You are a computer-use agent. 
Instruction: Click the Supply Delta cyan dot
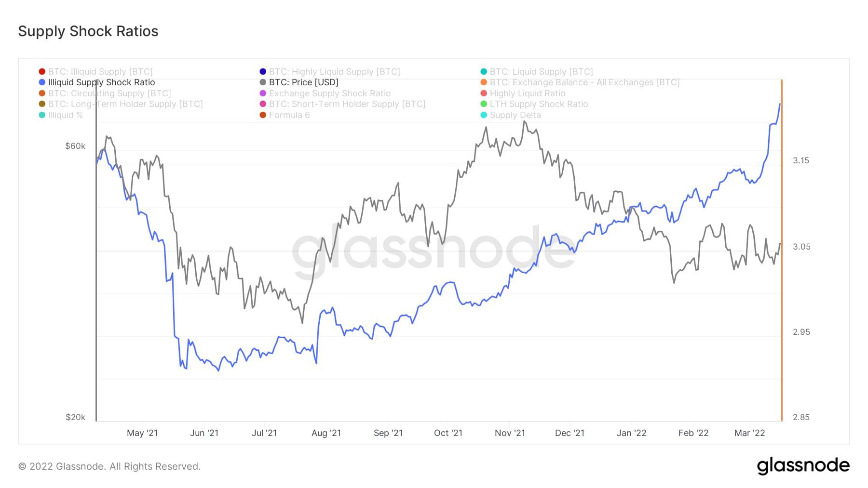484,115
